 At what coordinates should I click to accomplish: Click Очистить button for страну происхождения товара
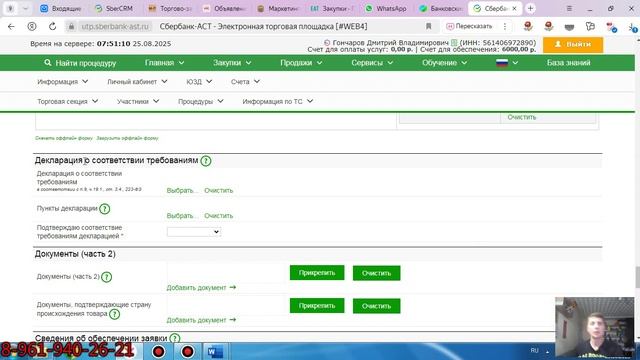[376, 306]
